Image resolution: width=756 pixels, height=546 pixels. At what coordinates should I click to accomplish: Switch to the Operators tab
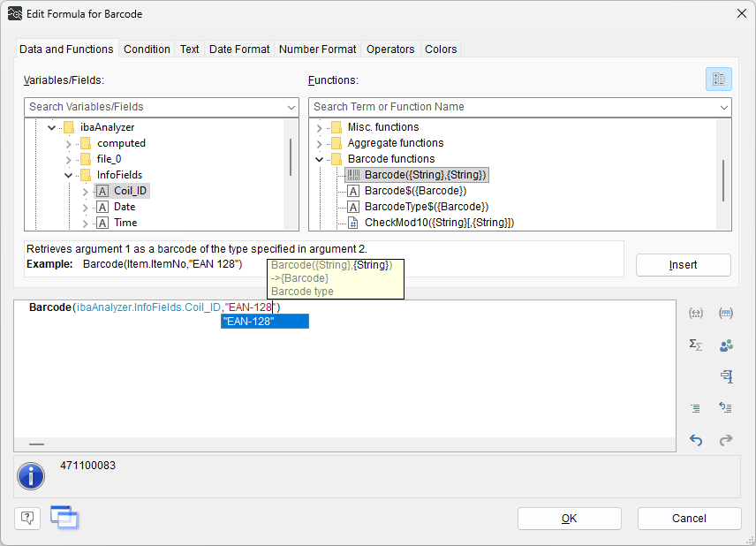[x=390, y=49]
